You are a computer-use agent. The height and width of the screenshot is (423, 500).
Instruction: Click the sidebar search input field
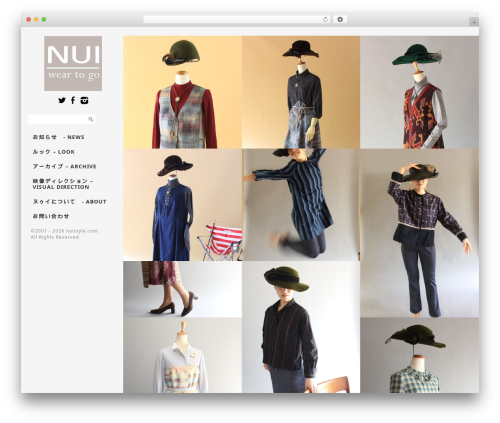pyautogui.click(x=61, y=119)
